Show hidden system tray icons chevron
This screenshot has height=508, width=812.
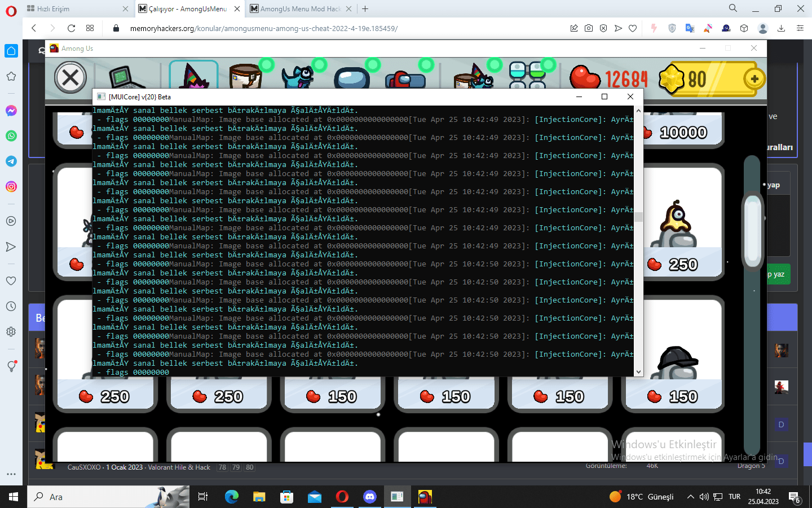690,497
